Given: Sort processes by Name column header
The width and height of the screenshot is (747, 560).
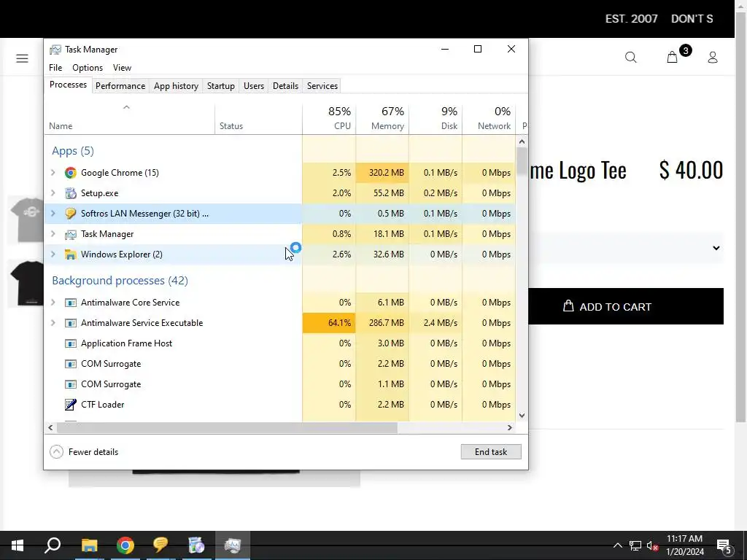Looking at the screenshot, I should pos(130,119).
